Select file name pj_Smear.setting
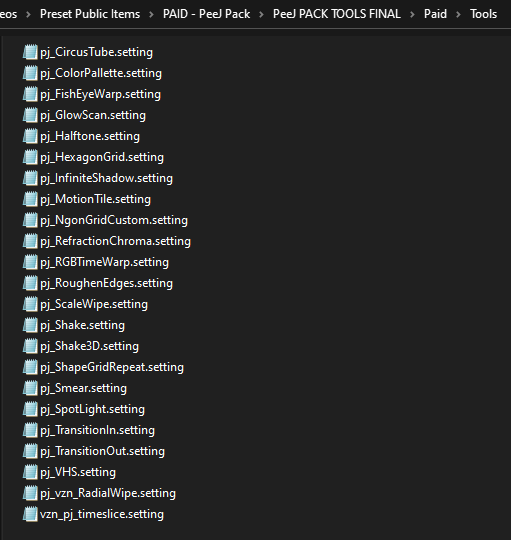Viewport: 511px width, 540px height. click(x=83, y=388)
